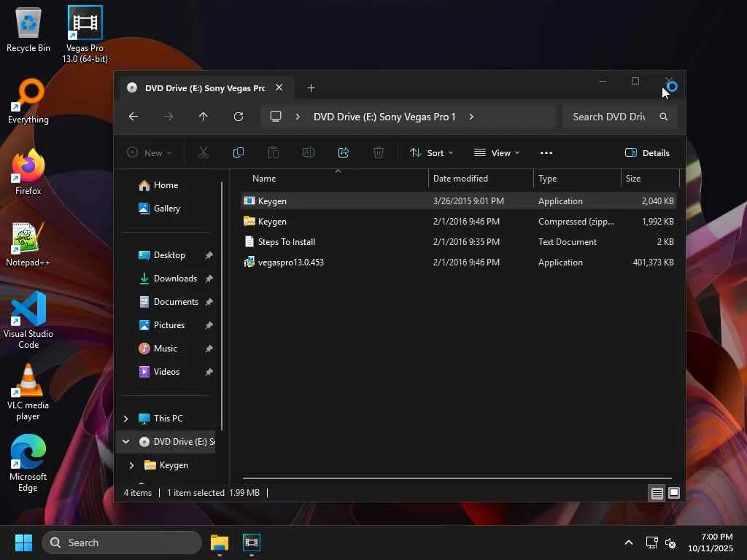Open the See more three-dots menu
Screen dimensions: 747x560
(546, 153)
